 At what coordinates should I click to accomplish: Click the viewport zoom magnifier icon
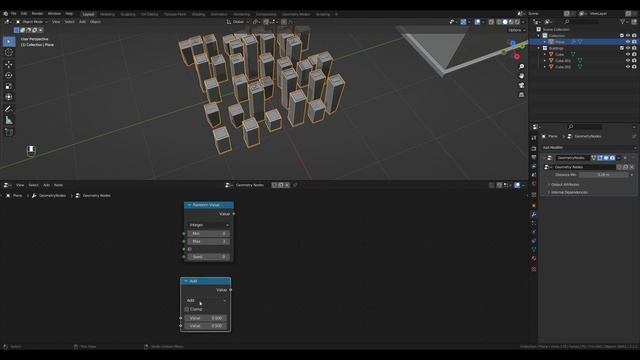(521, 67)
